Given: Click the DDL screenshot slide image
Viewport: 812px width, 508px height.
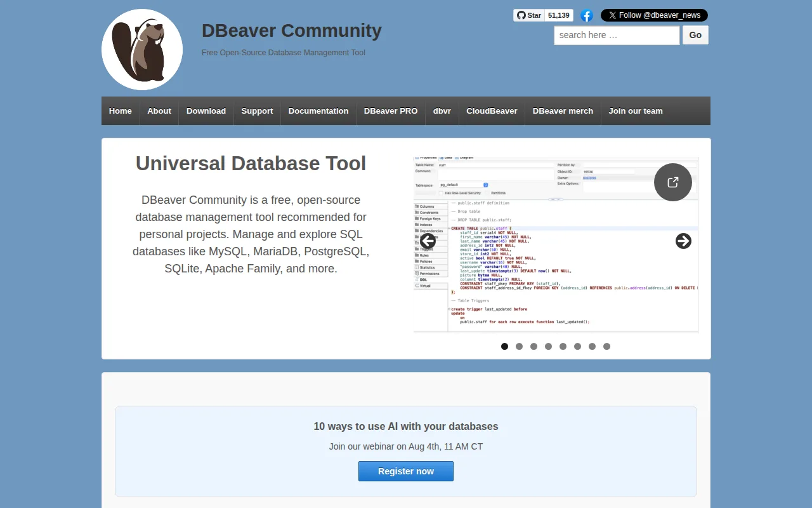Looking at the screenshot, I should pyautogui.click(x=556, y=244).
